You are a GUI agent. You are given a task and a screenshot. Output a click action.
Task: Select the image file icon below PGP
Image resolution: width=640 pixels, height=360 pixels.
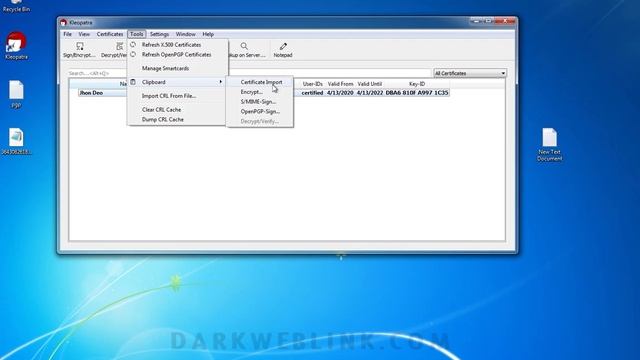(16, 141)
